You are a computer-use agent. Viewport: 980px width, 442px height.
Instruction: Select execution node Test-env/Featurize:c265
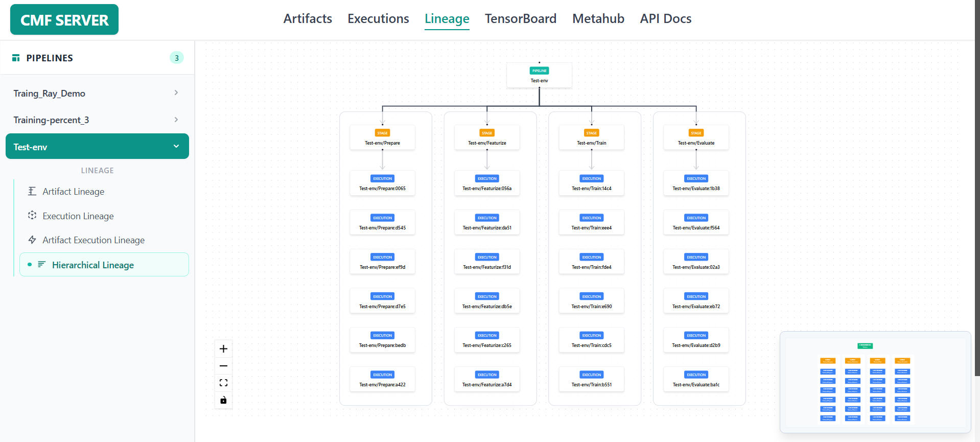(487, 340)
